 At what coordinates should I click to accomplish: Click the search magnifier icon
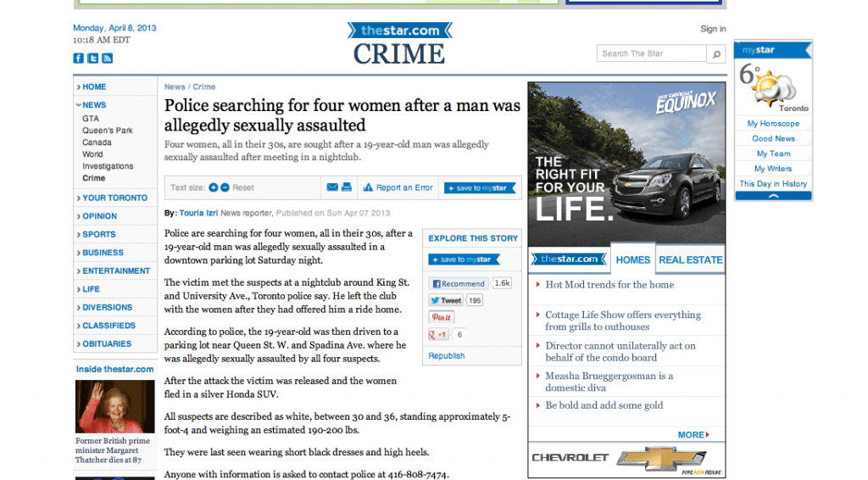tap(716, 54)
